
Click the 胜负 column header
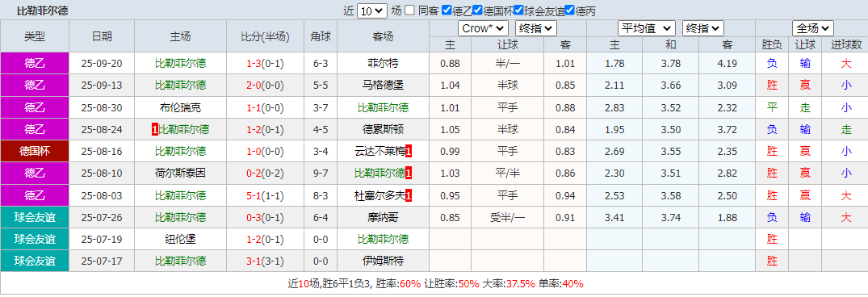tap(772, 45)
